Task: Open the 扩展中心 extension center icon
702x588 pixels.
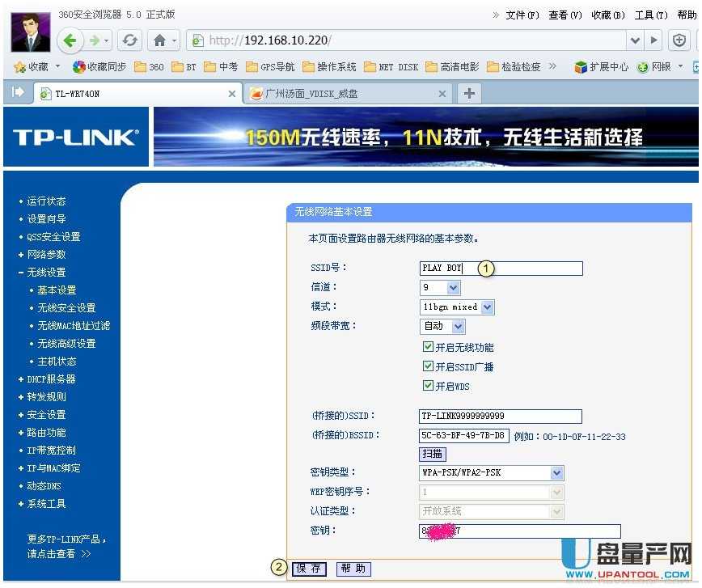Action: coord(581,67)
